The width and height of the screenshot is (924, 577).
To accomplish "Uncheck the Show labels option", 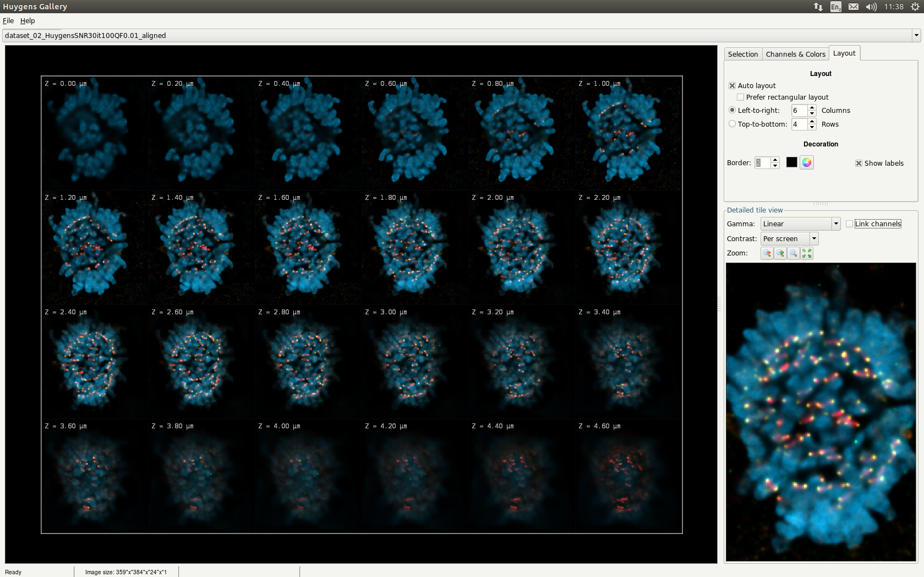I will click(x=859, y=164).
